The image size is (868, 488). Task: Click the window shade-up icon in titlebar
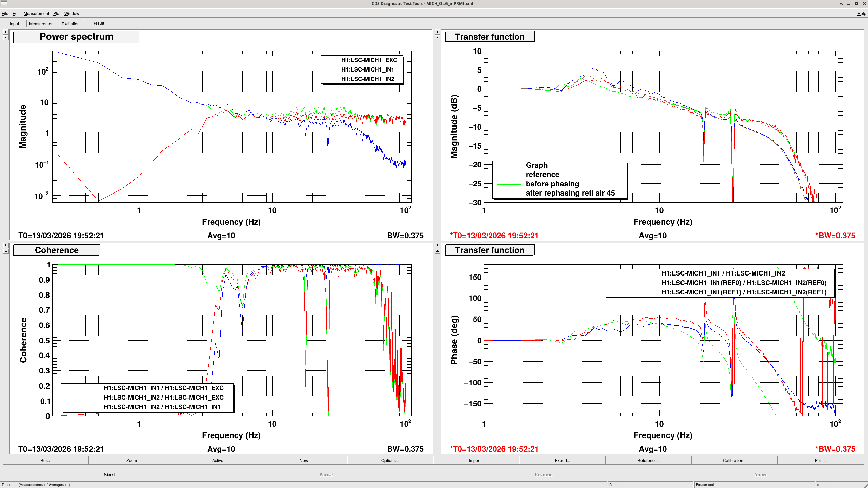pos(841,4)
